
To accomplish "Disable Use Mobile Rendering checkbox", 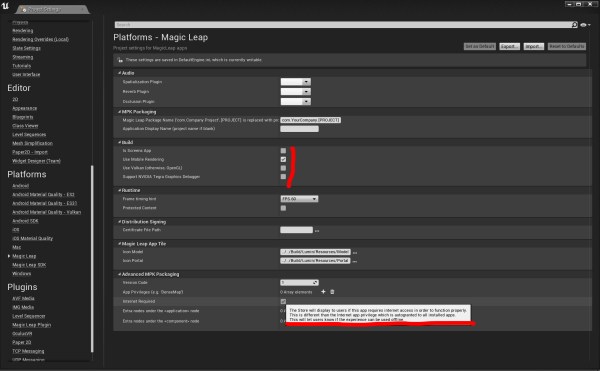I will (283, 159).
